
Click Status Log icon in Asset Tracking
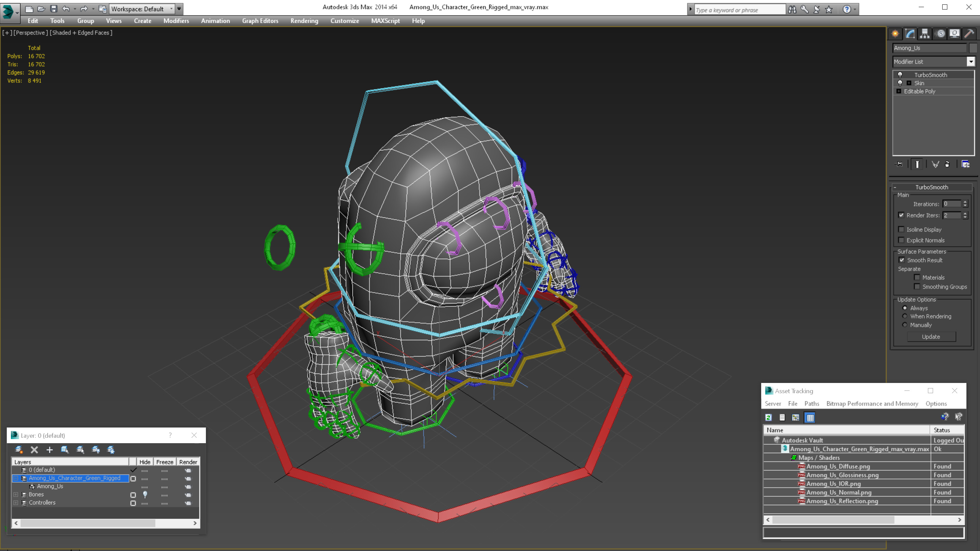pyautogui.click(x=782, y=418)
